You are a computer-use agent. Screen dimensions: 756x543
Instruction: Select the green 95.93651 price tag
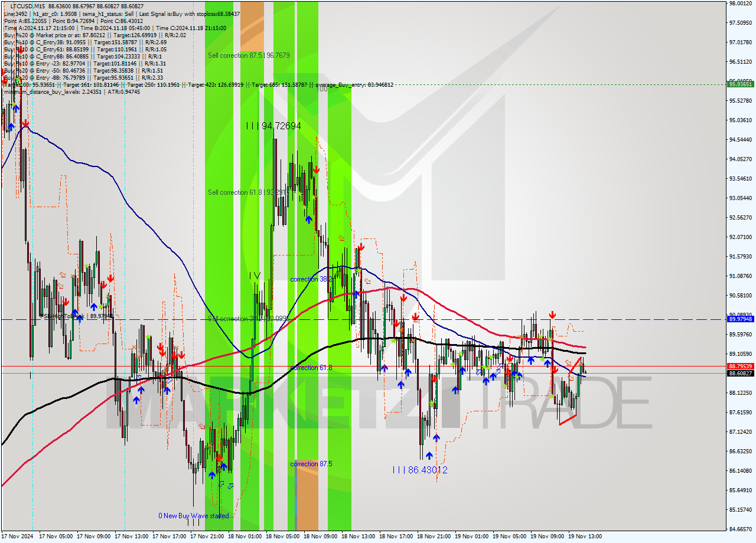[740, 84]
